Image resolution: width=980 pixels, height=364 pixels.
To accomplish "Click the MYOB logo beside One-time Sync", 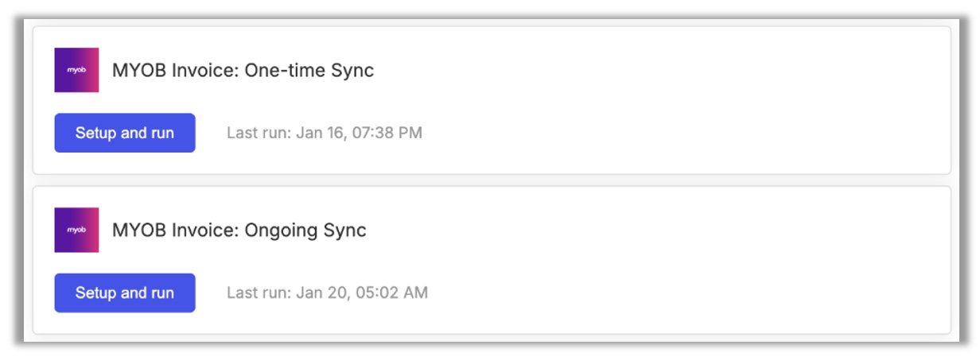I will [x=76, y=70].
